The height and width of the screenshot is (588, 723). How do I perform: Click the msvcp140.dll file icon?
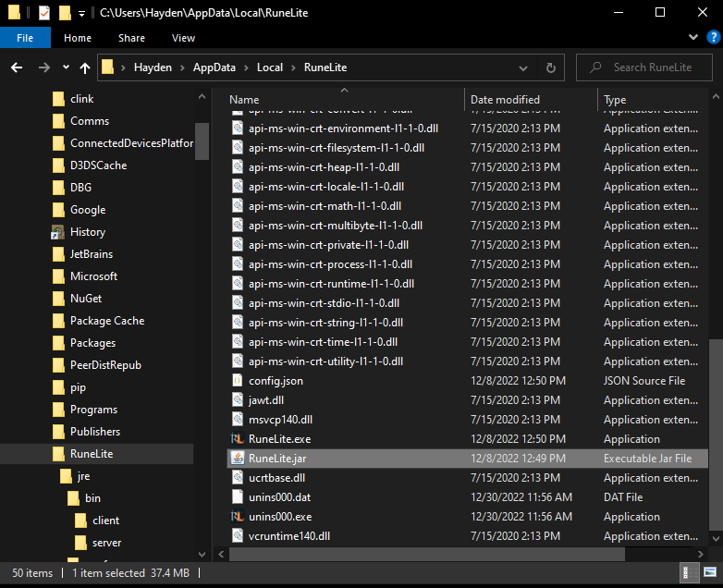click(x=237, y=419)
